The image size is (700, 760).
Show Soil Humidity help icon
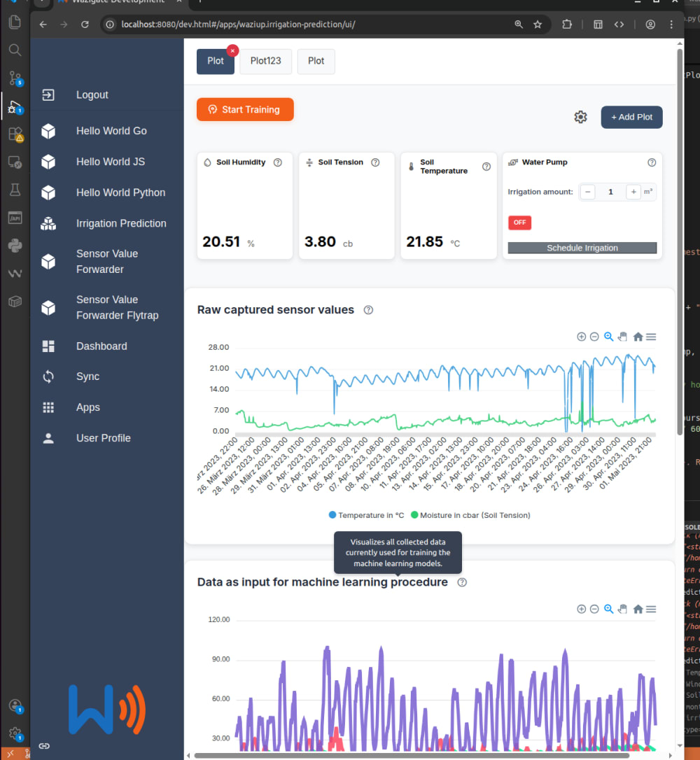[278, 162]
